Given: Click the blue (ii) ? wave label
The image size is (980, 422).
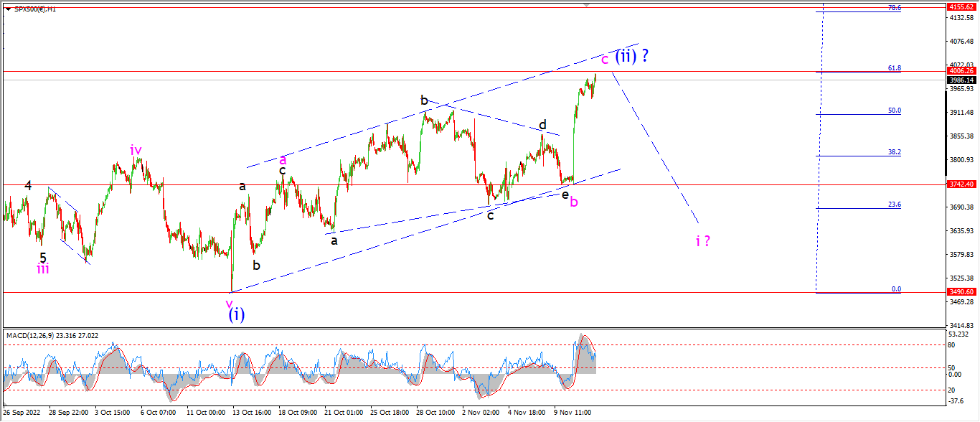Looking at the screenshot, I should 633,55.
